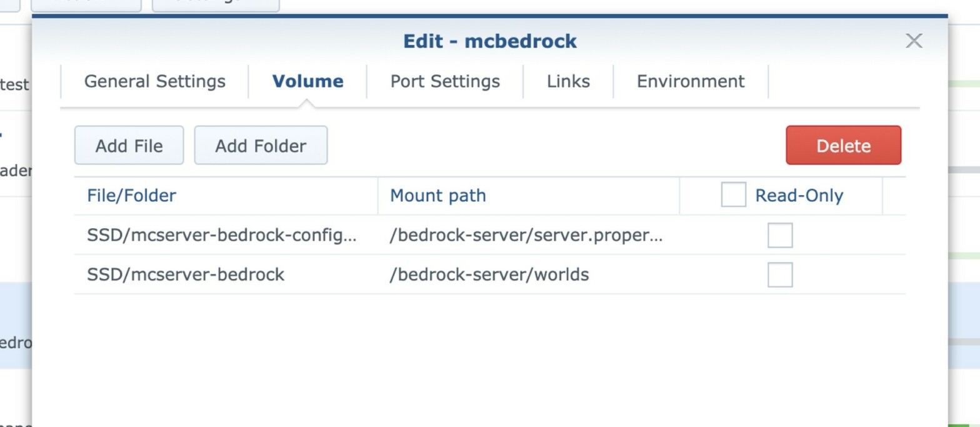Enable Read-Only for server.properties mount
The width and height of the screenshot is (980, 427).
pyautogui.click(x=780, y=236)
